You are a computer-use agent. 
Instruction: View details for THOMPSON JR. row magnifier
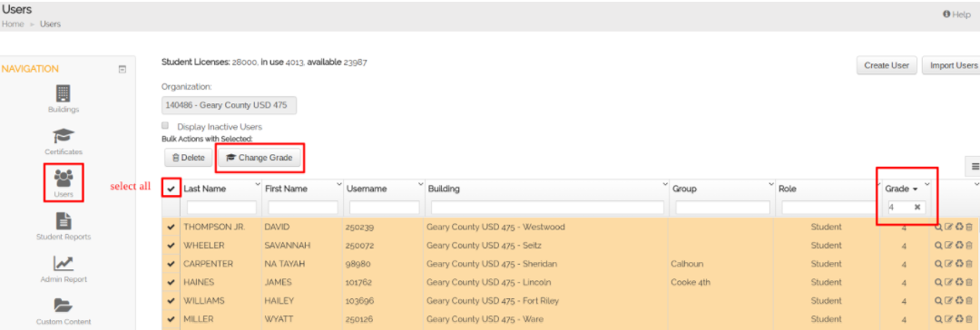pos(938,228)
